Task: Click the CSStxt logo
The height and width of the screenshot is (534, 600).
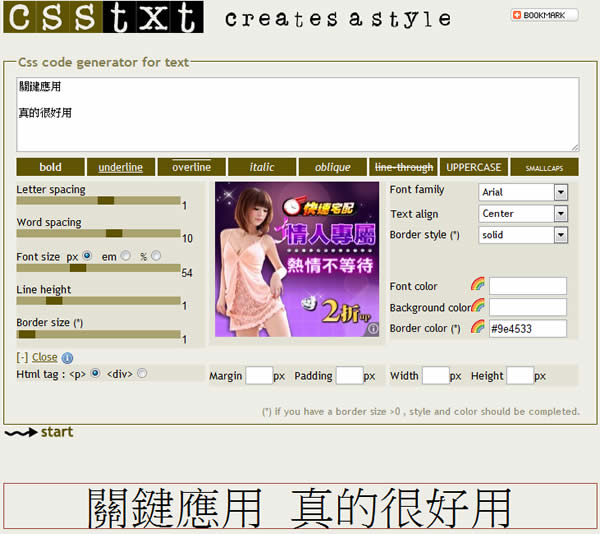Action: point(102,17)
